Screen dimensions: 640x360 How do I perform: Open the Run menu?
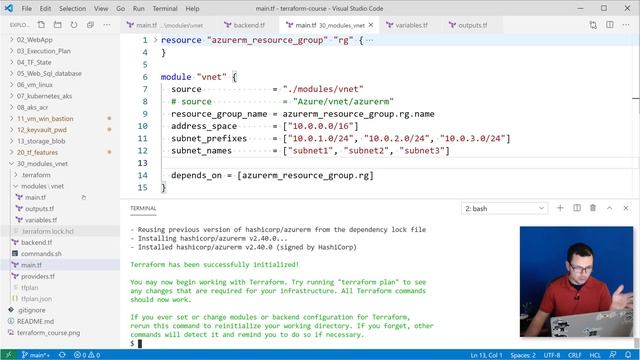click(138, 8)
